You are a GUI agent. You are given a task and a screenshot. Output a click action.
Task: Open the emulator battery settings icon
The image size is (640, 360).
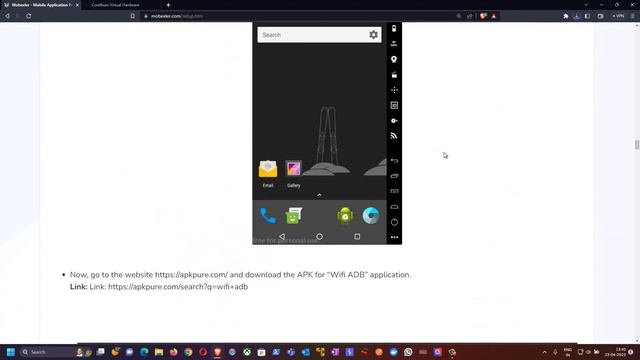(394, 29)
